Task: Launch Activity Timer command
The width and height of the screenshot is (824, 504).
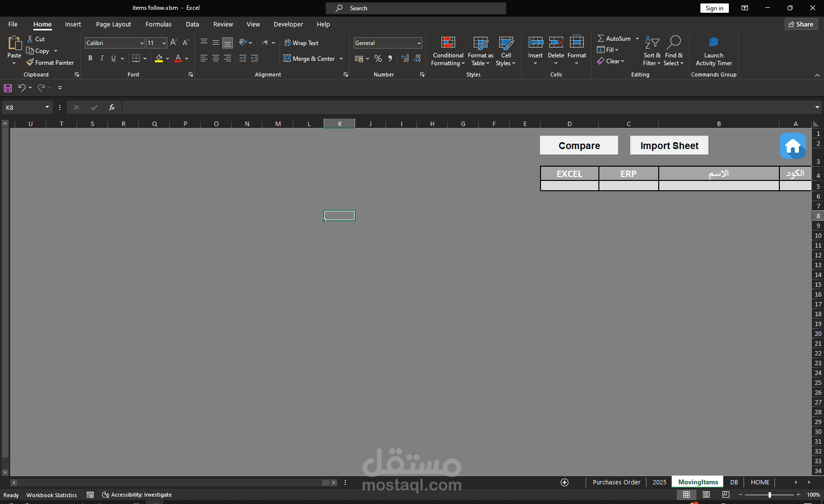Action: point(714,51)
